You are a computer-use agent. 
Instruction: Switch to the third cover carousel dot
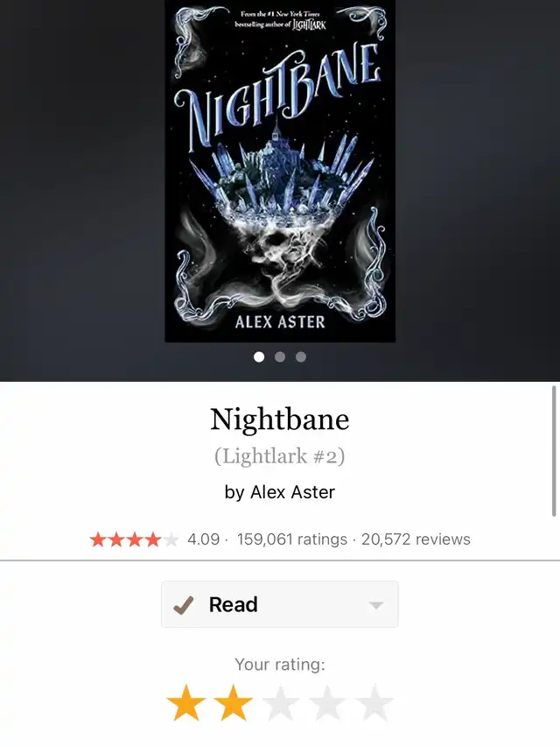(x=301, y=356)
